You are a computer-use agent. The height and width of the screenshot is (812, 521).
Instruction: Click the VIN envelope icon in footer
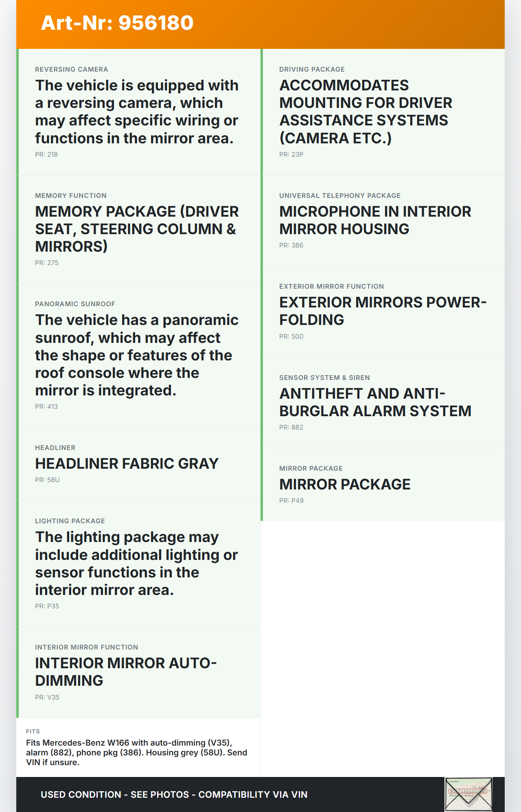468,794
